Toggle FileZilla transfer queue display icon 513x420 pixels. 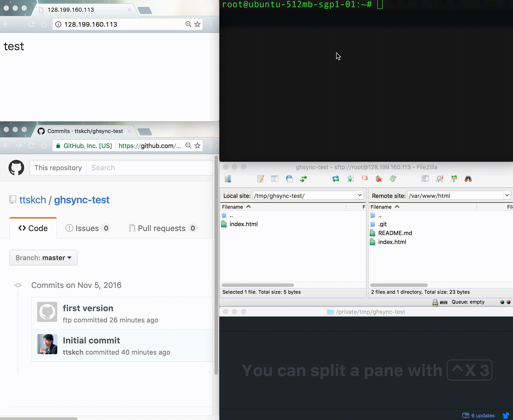[303, 179]
